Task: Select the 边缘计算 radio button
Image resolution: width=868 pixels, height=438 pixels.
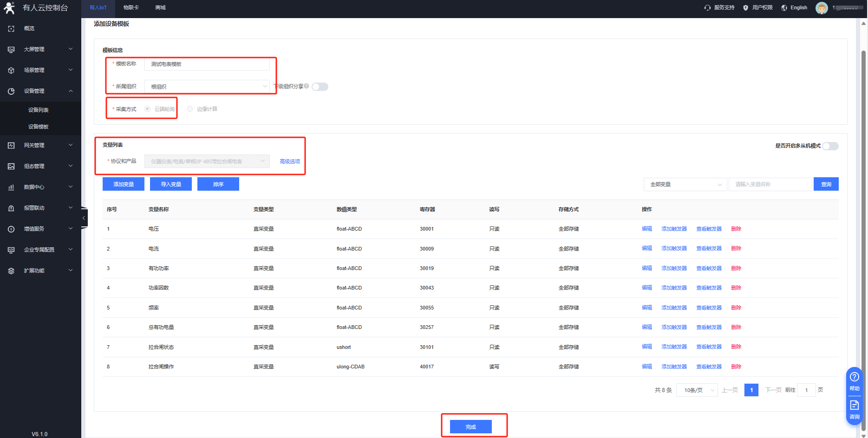Action: [190, 109]
